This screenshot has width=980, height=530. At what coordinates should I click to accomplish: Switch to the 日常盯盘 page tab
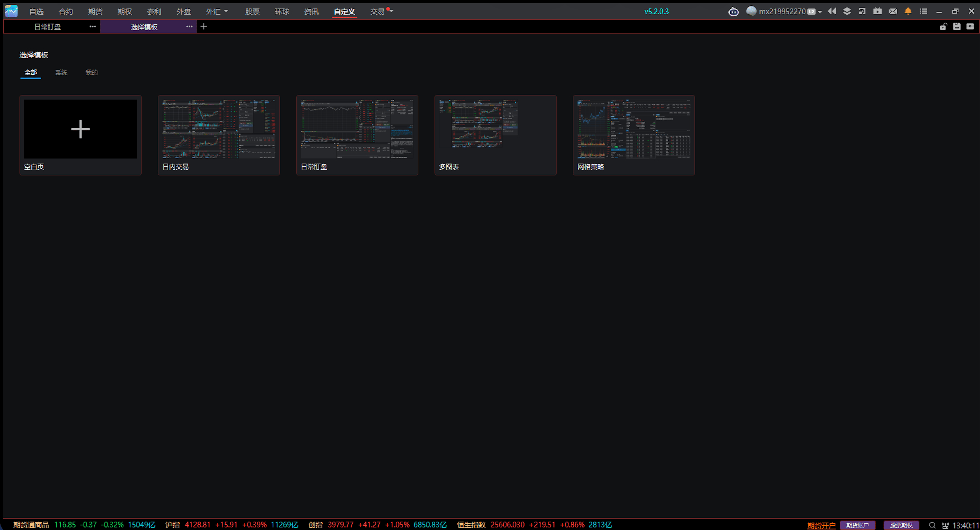[x=48, y=26]
